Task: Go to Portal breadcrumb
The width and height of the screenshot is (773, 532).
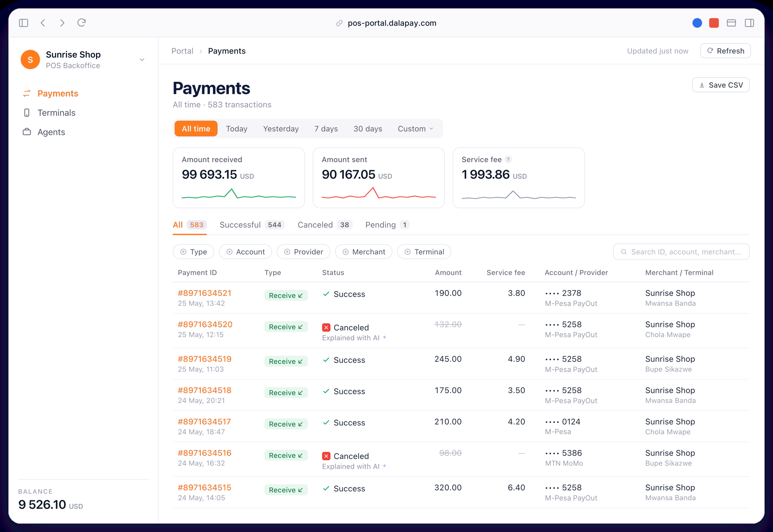Action: click(x=182, y=51)
